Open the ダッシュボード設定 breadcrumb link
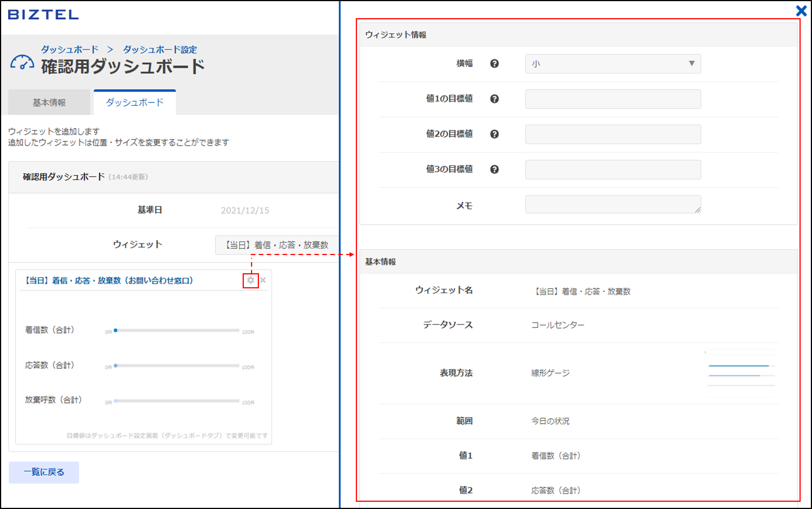Image resolution: width=812 pixels, height=509 pixels. click(160, 50)
